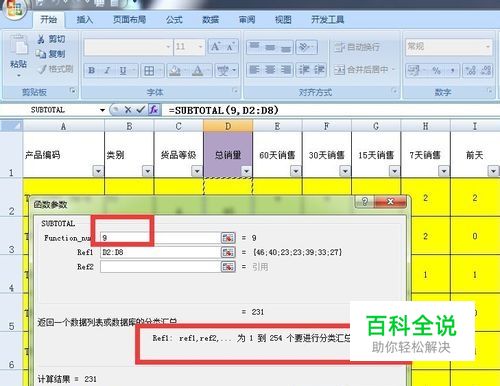Open text orientation options
This screenshot has height=386, width=500.
[x=306, y=47]
